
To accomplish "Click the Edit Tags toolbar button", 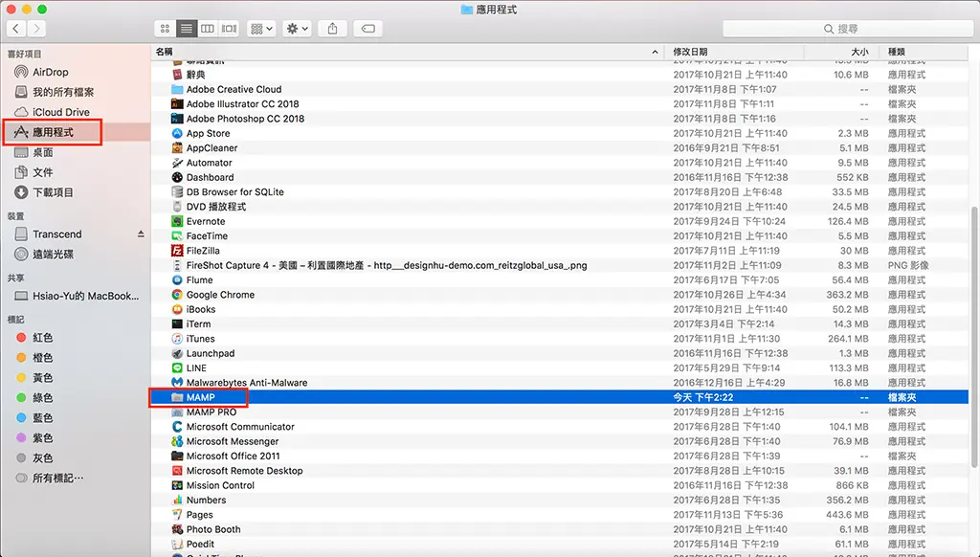I will click(x=368, y=29).
